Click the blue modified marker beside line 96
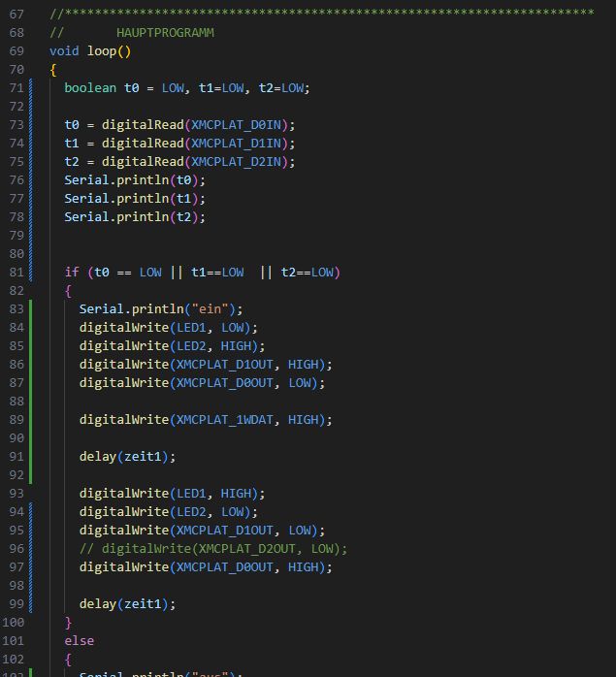The height and width of the screenshot is (677, 616). click(x=32, y=549)
